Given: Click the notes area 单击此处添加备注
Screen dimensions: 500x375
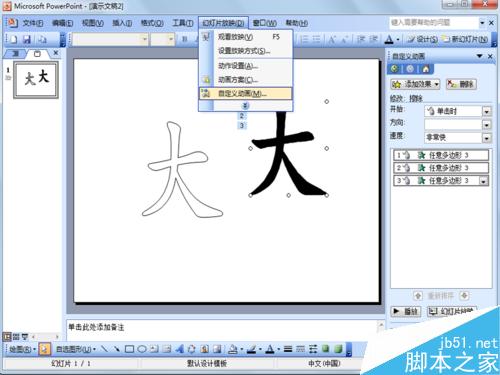Looking at the screenshot, I should [x=96, y=327].
